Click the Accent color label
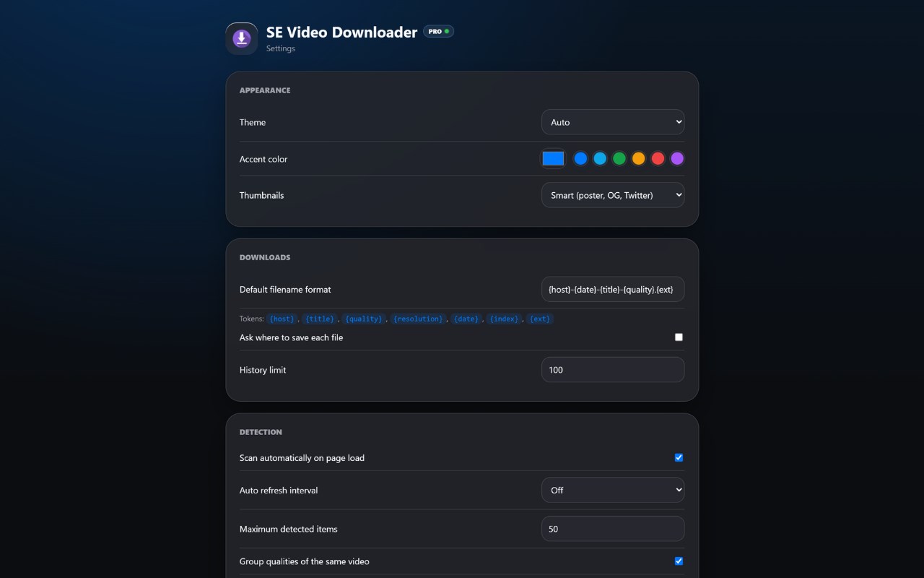The width and height of the screenshot is (924, 578). pyautogui.click(x=263, y=159)
